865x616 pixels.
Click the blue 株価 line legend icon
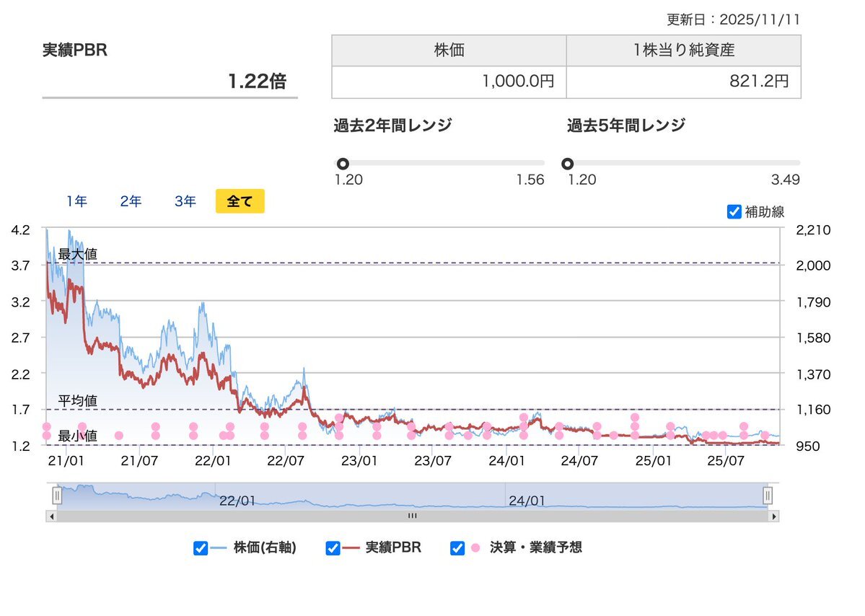[219, 548]
